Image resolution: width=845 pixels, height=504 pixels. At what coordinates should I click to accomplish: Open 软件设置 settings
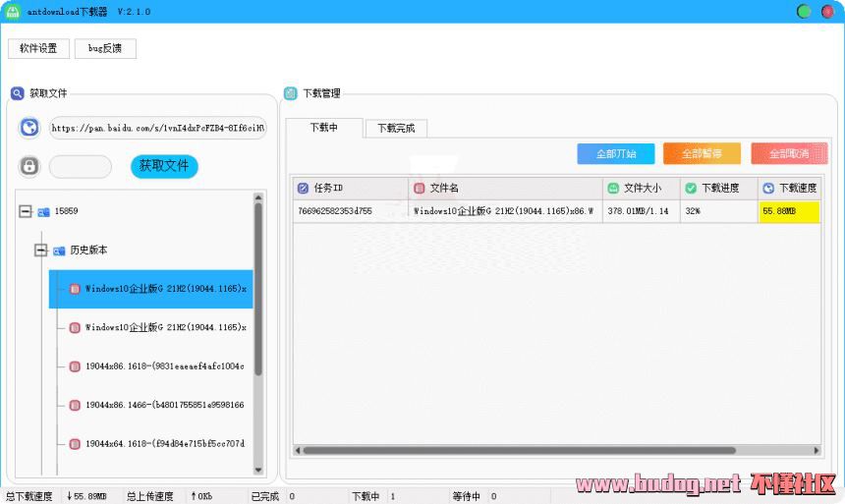pos(38,48)
